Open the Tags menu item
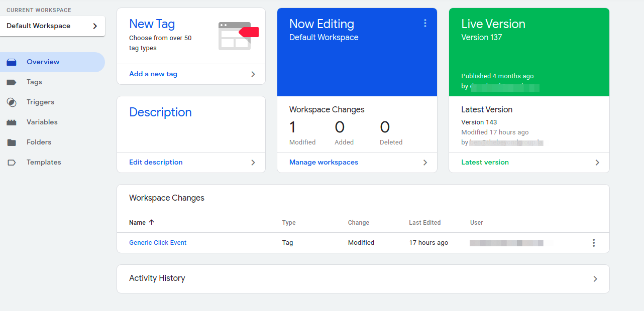Screen dimensions: 644x311 click(34, 82)
